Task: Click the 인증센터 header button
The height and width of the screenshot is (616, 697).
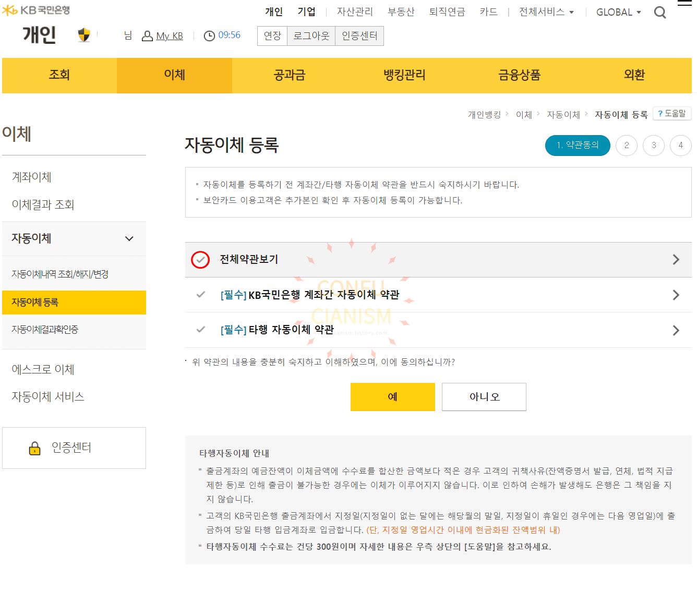Action: click(359, 36)
